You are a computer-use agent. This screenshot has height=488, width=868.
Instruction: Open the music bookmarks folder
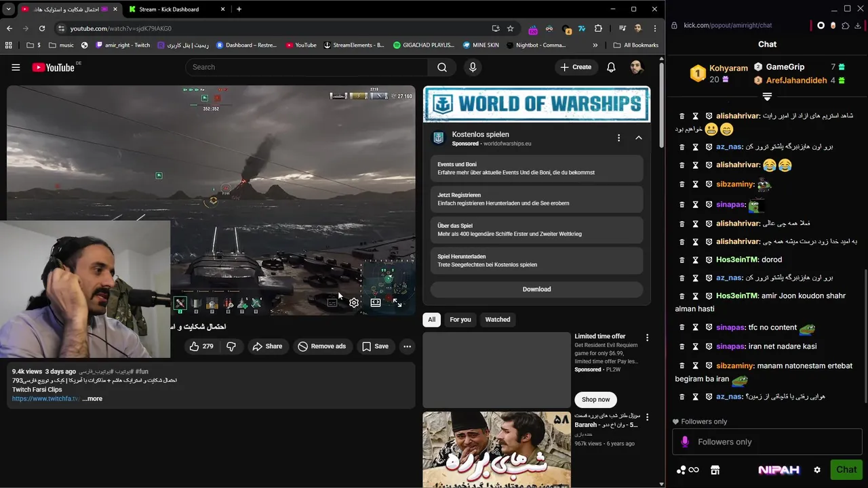pyautogui.click(x=61, y=45)
